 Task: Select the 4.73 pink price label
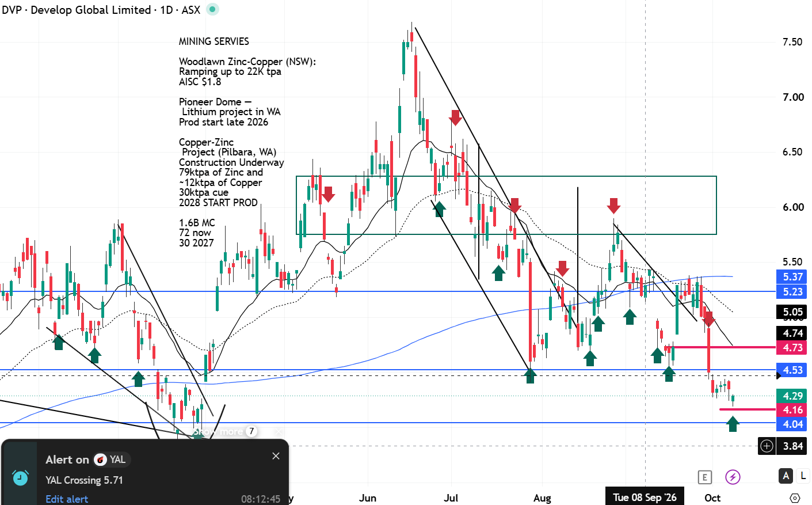(792, 348)
